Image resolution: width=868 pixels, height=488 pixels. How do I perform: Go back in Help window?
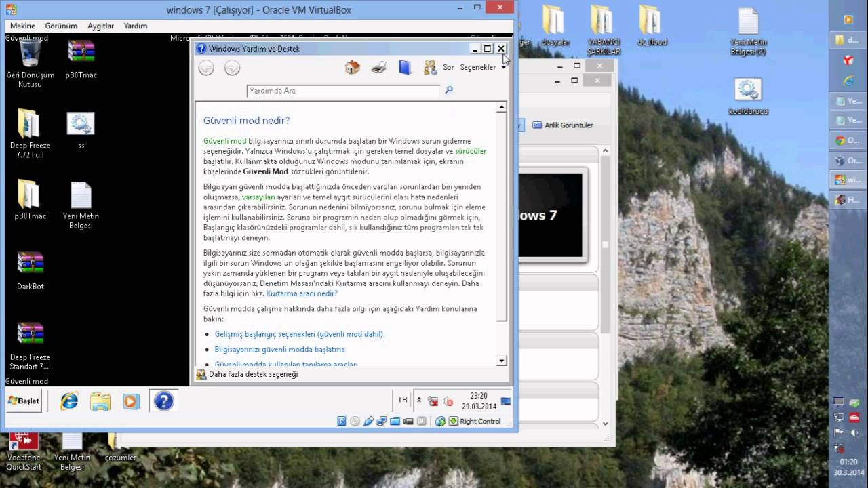206,67
